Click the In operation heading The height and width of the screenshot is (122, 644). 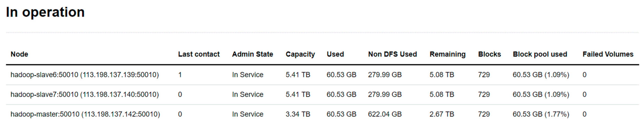pyautogui.click(x=45, y=12)
